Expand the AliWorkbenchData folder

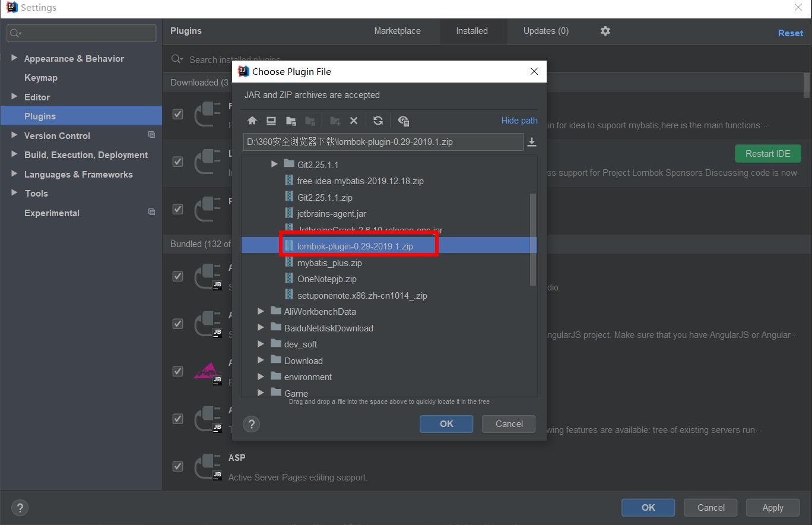(261, 311)
